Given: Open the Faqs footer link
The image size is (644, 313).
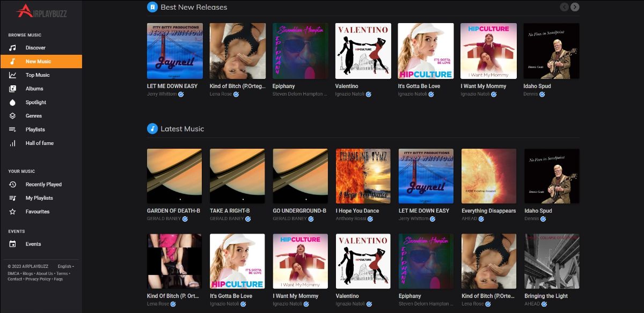Looking at the screenshot, I should click(58, 279).
